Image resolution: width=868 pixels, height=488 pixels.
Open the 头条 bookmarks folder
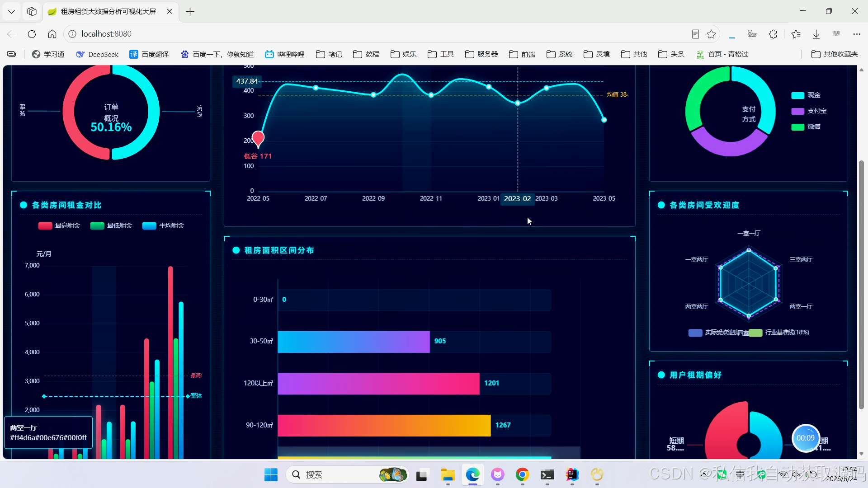[x=671, y=54]
